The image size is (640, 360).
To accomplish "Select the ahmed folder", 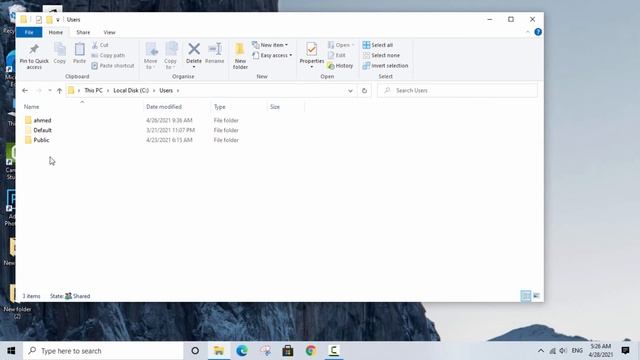I will 42,120.
